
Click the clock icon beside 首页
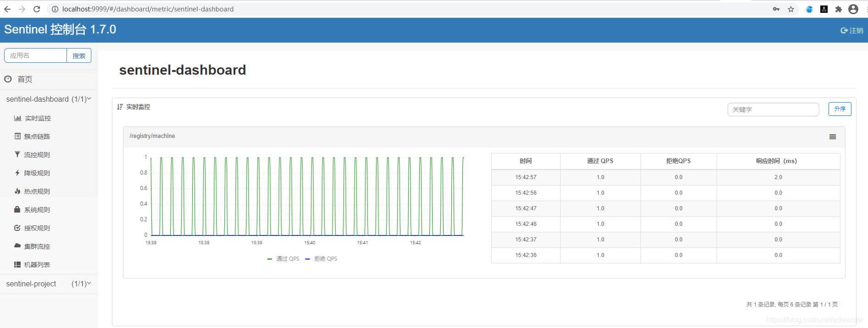pos(8,79)
